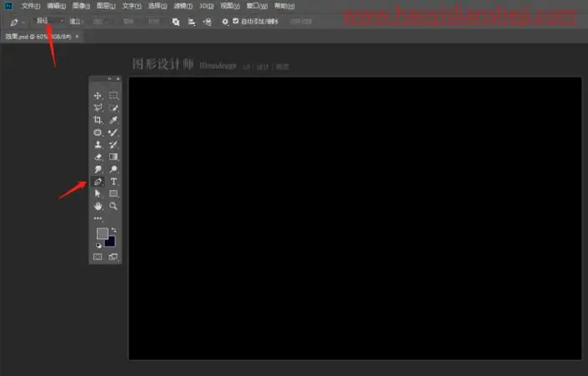588x376 pixels.
Task: Open 帮助 menu
Action: (x=284, y=6)
